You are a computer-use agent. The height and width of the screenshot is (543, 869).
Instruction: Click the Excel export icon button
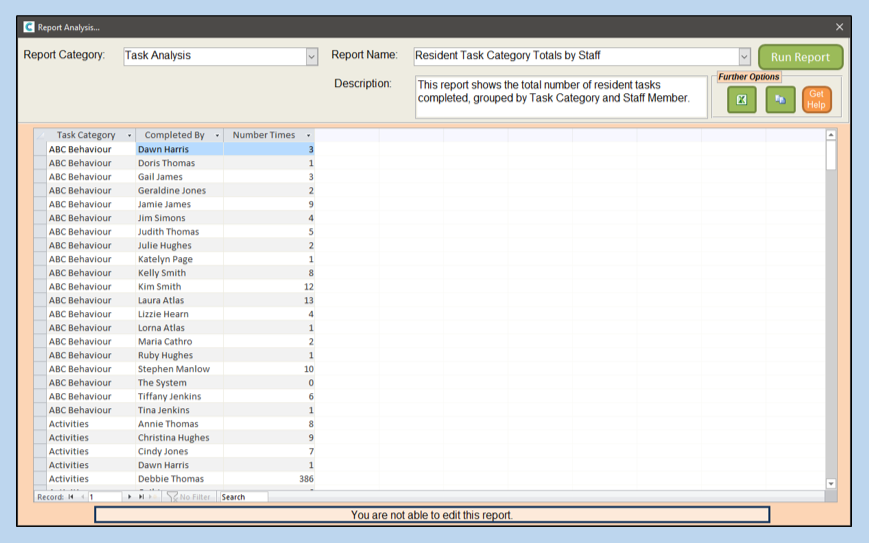pyautogui.click(x=741, y=100)
